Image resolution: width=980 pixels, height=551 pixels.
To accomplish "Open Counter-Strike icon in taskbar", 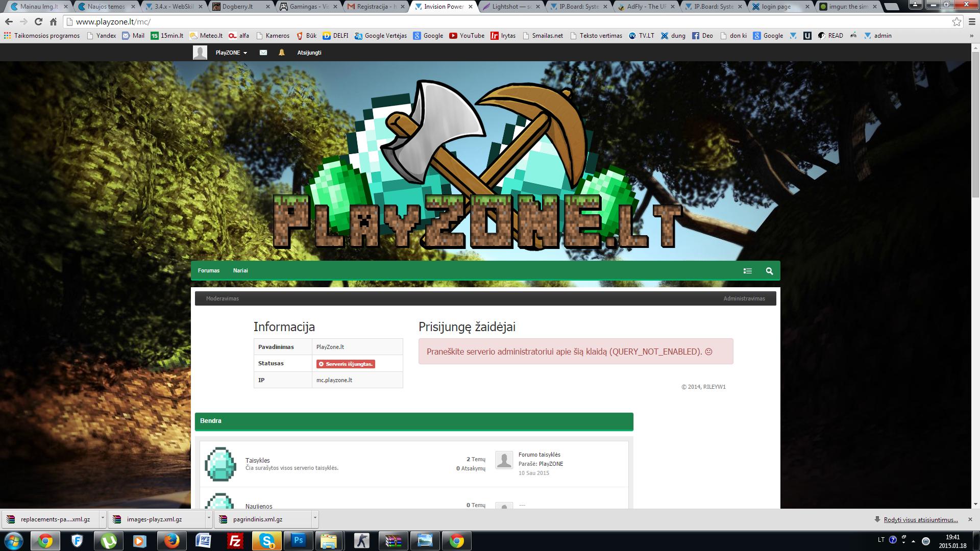I will [x=362, y=541].
